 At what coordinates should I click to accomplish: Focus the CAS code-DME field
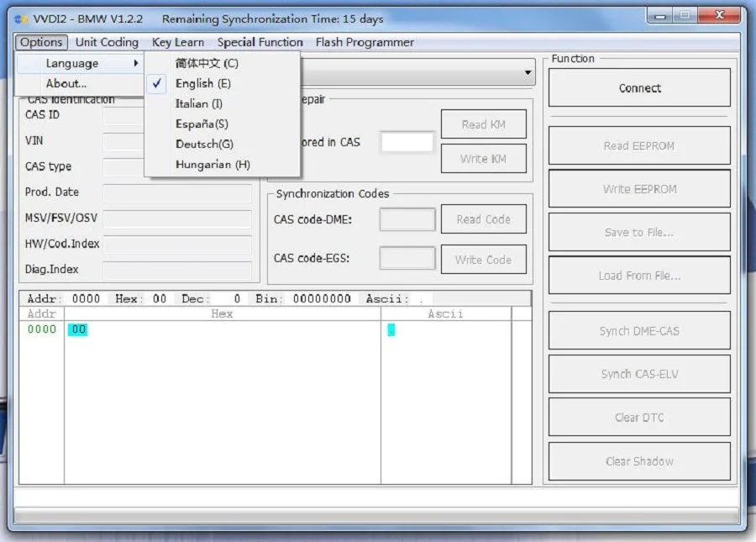tap(407, 219)
